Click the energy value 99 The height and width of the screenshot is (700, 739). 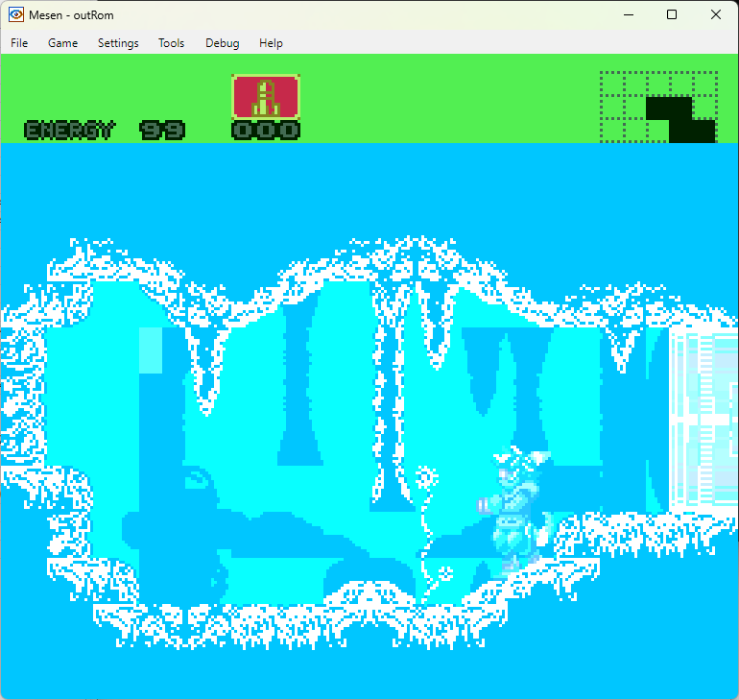162,131
